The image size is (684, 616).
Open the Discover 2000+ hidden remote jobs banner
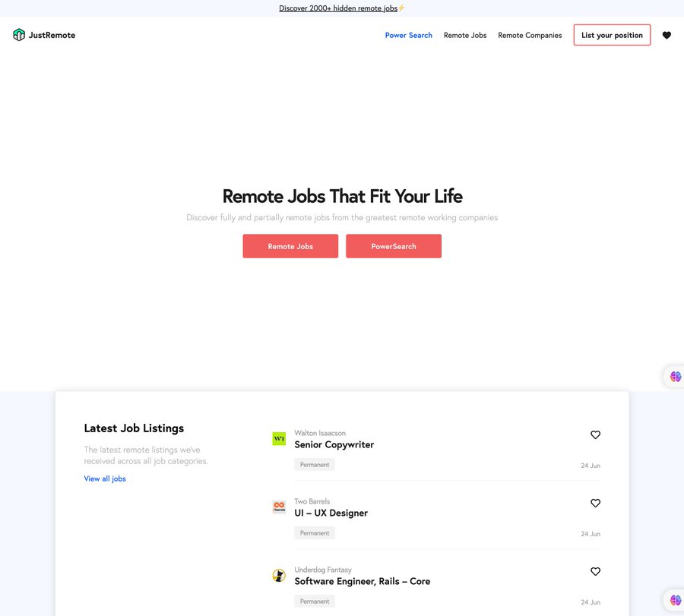tap(339, 8)
